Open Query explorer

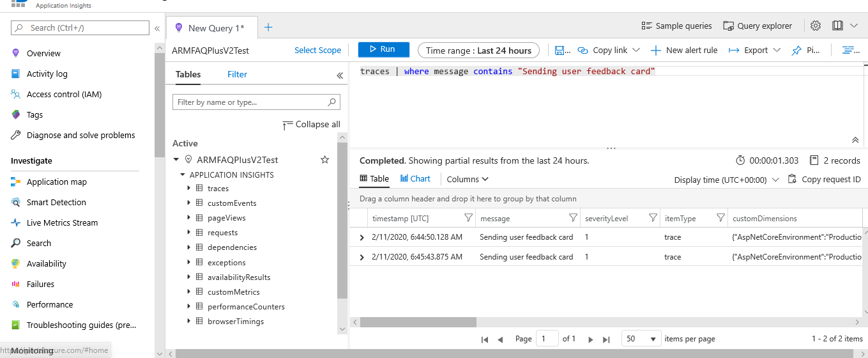(758, 26)
